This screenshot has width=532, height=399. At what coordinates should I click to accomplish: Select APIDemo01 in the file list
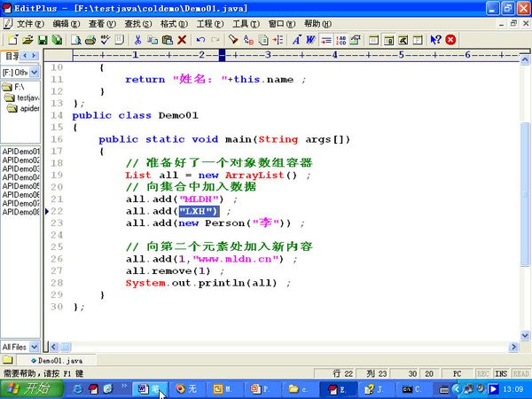20,152
